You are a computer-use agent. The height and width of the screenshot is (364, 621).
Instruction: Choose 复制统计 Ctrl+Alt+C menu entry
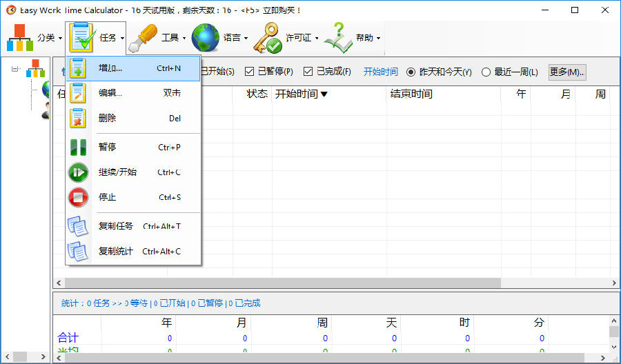click(133, 251)
